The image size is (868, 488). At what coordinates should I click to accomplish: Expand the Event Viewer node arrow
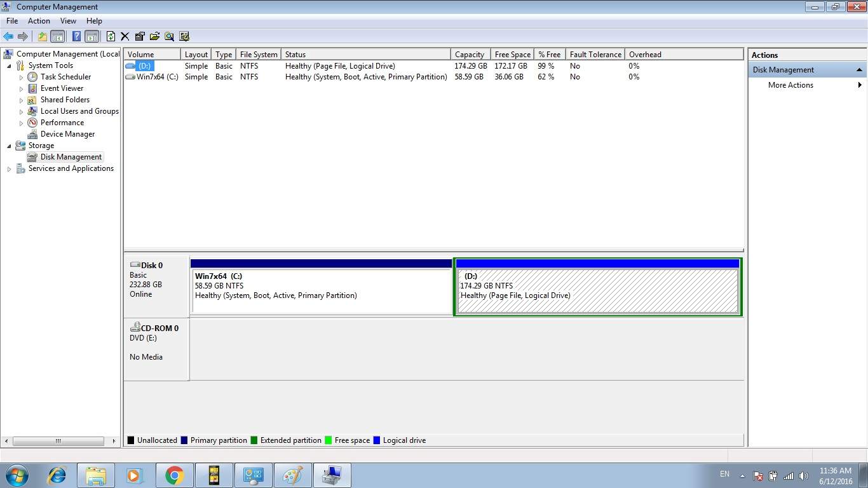pos(21,88)
